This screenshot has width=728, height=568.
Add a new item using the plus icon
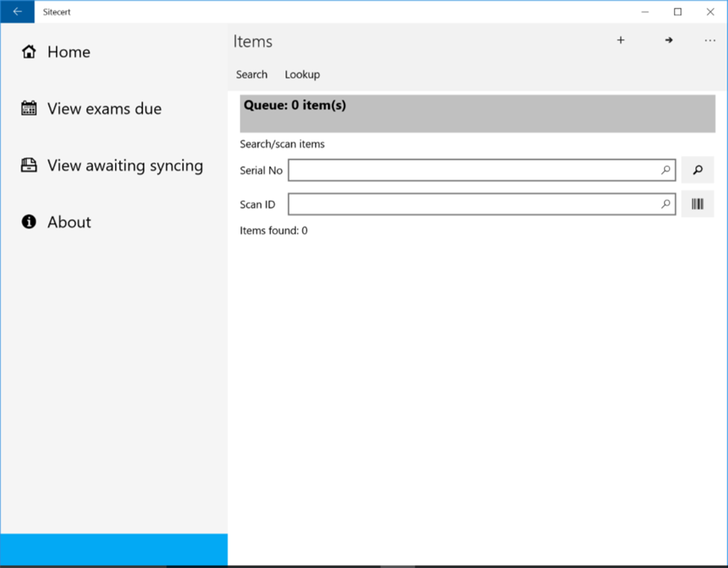620,40
